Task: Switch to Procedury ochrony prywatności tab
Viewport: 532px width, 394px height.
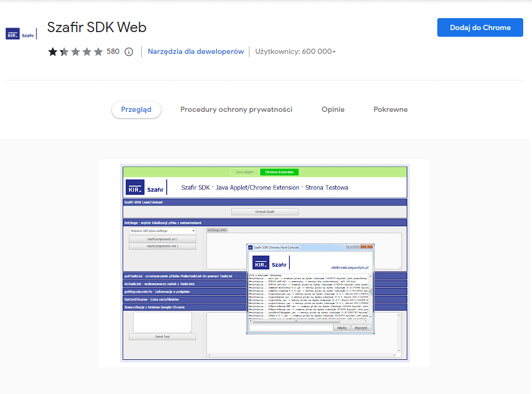Action: (x=236, y=110)
